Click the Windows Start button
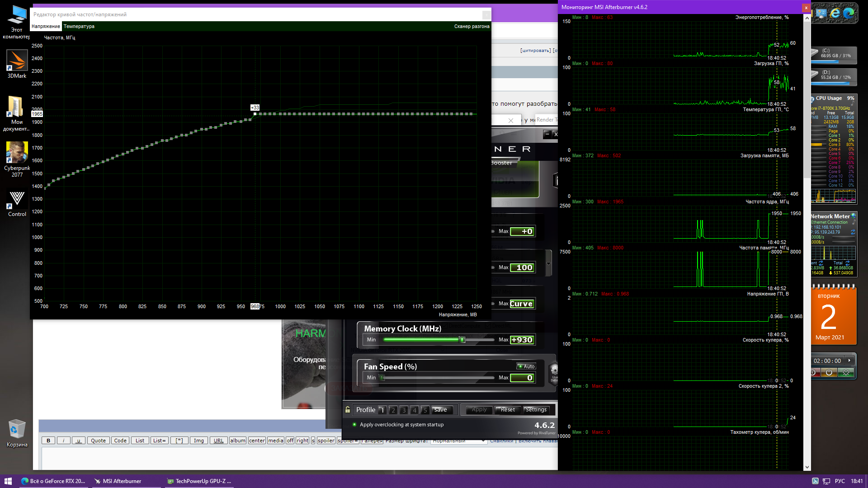Viewport: 868px width, 488px height. [x=8, y=481]
